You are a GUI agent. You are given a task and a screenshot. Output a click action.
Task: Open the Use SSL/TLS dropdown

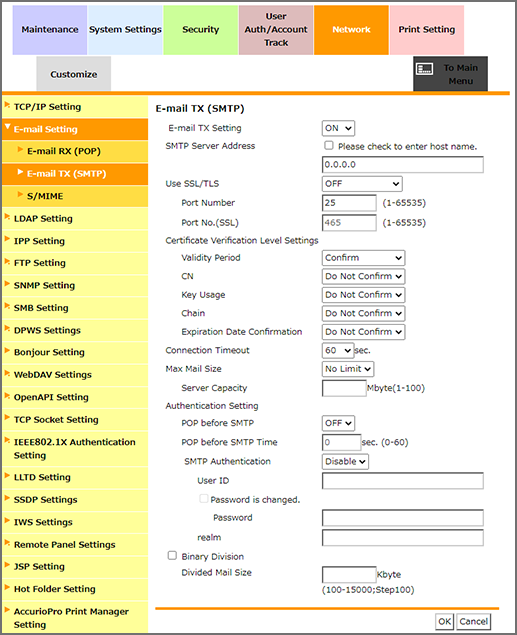pos(362,184)
